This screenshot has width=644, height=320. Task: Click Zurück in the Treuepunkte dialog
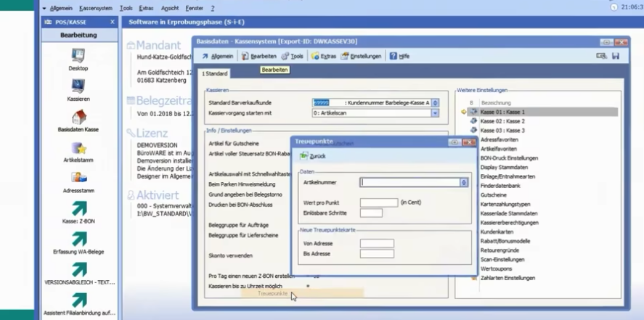[312, 155]
